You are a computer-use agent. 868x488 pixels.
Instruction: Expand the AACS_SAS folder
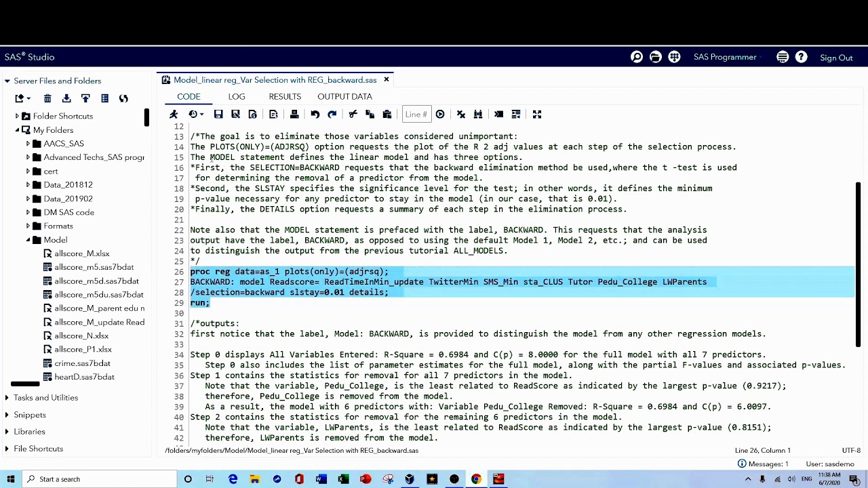click(x=28, y=144)
